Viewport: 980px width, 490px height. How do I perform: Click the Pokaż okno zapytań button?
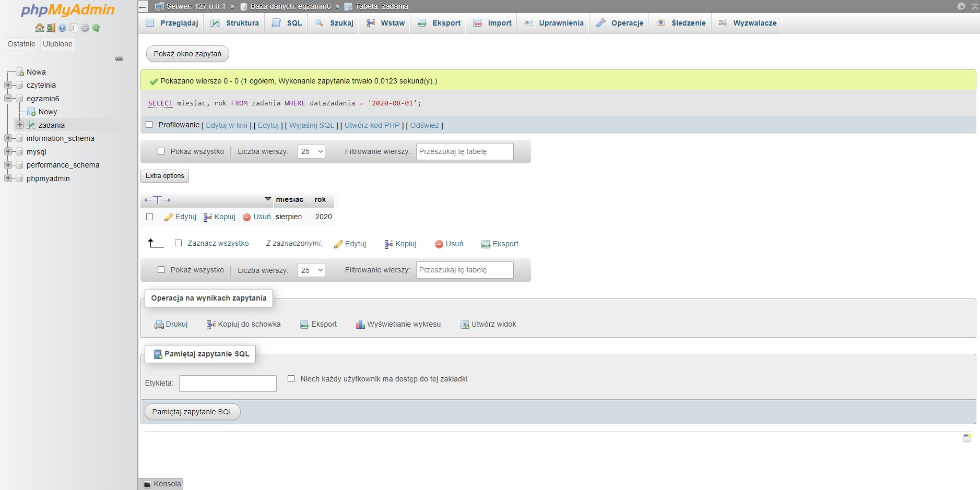coord(187,54)
